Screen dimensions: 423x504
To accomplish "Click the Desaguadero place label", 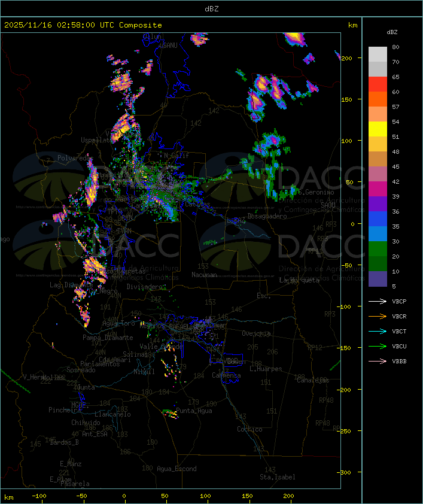I will pos(267,216).
